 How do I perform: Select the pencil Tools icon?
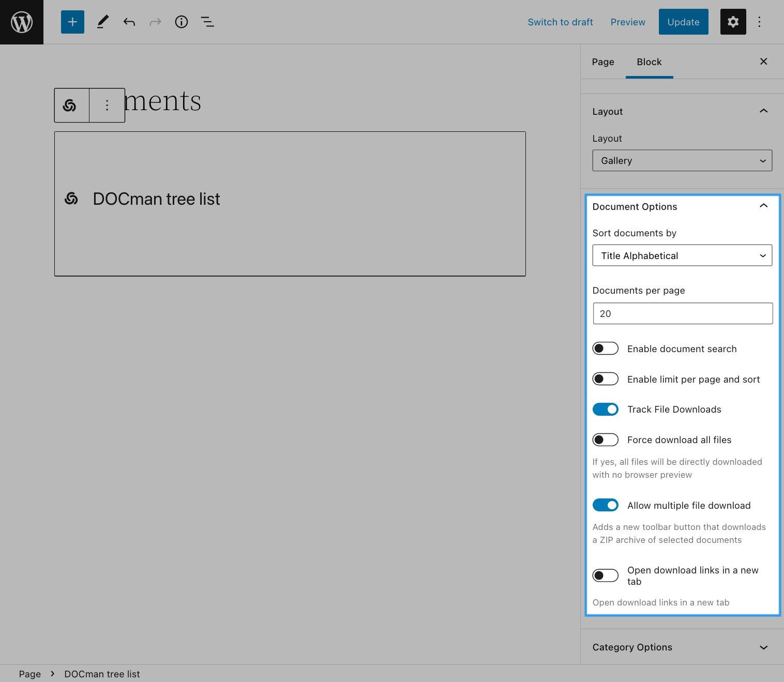pos(102,22)
